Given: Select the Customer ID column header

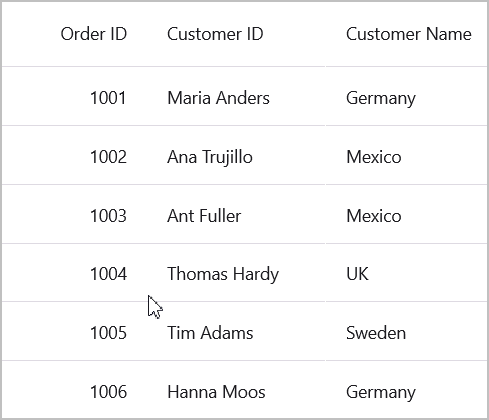Looking at the screenshot, I should point(236,34).
